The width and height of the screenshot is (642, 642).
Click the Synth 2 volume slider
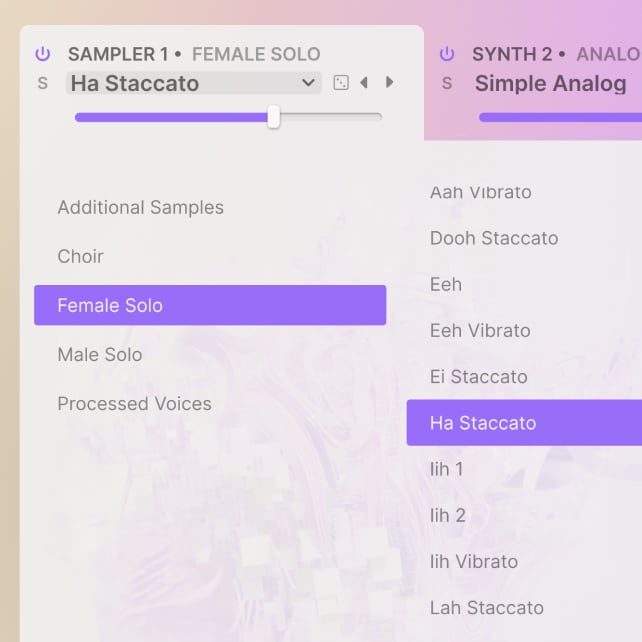click(560, 117)
